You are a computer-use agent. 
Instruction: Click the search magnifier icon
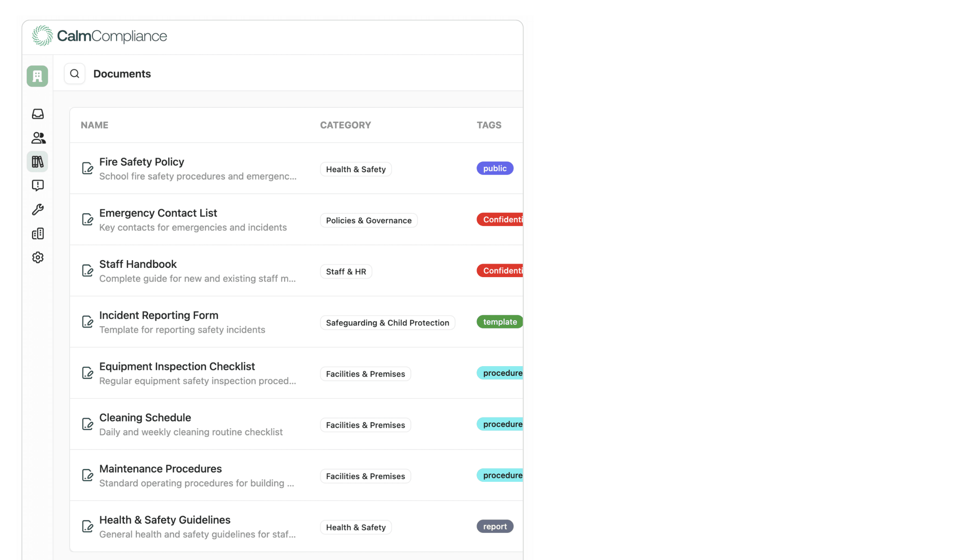coord(75,73)
